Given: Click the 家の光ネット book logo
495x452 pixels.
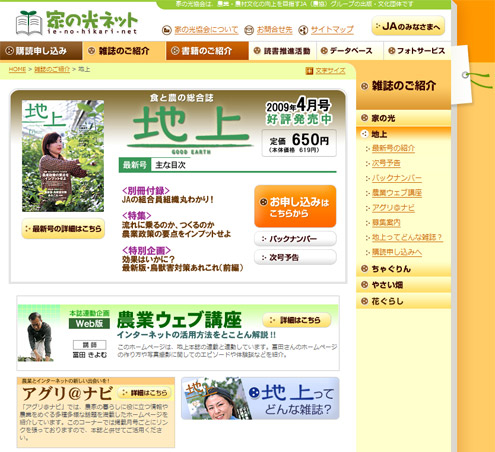Looking at the screenshot, I should (x=77, y=23).
